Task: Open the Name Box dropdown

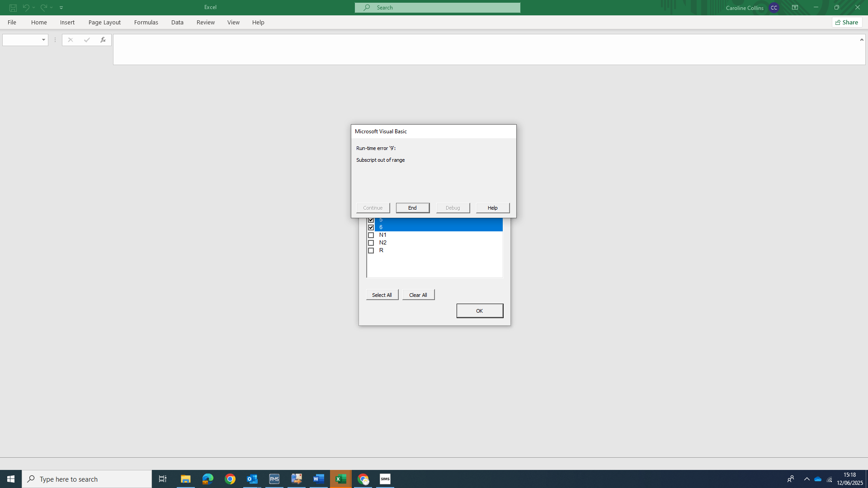Action: (43, 40)
